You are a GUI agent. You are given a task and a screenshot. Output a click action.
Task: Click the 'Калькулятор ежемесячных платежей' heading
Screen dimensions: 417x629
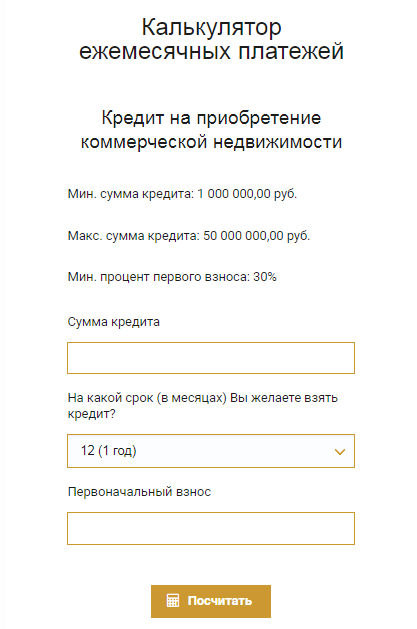[x=211, y=39]
